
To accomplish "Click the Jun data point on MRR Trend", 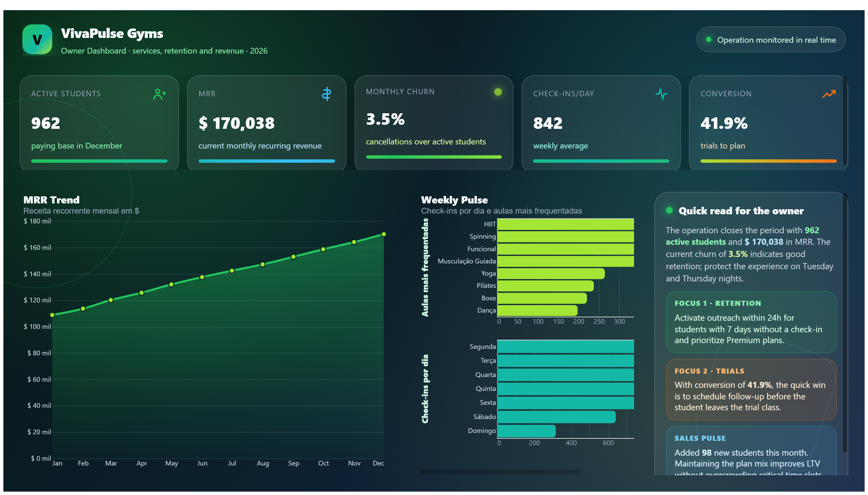I will pos(202,277).
